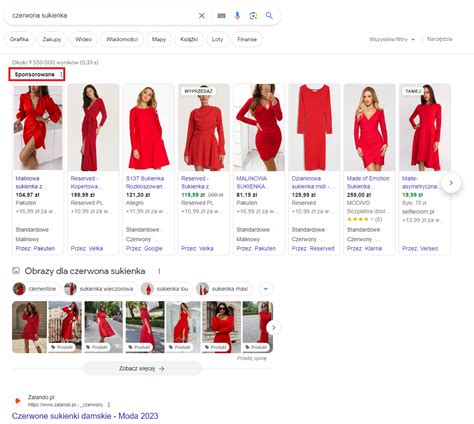Open image search with the camera lens icon
Viewport: 474px width, 424px height.
coord(253,16)
